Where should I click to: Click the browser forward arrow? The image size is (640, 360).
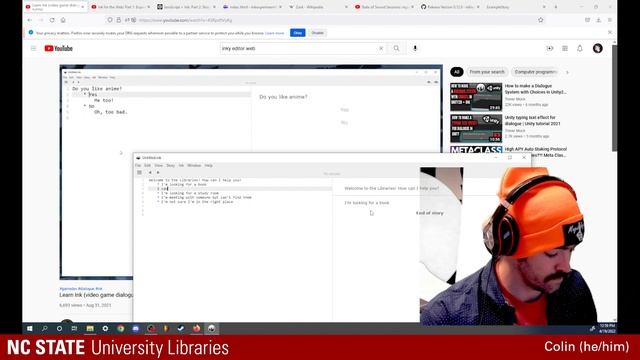[x=40, y=20]
